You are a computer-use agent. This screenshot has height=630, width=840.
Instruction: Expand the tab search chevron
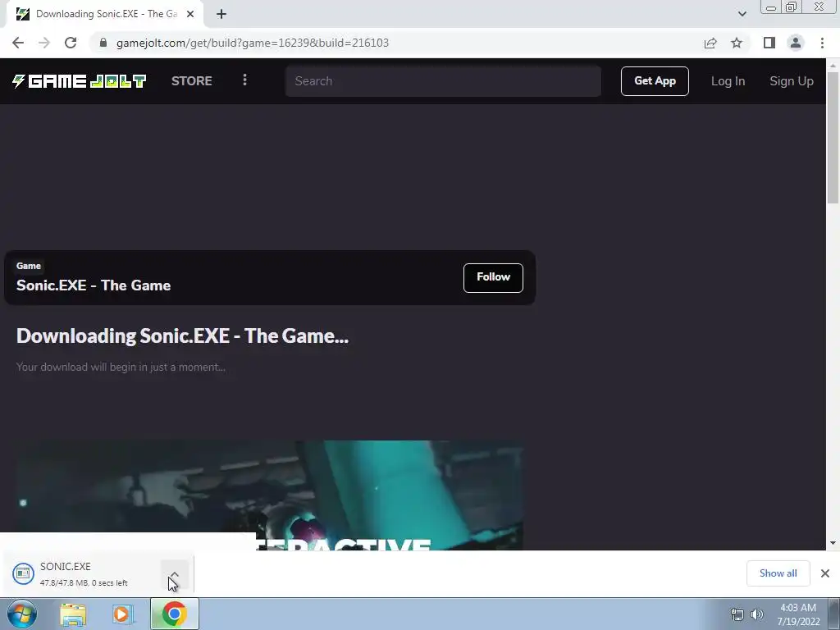pyautogui.click(x=742, y=14)
